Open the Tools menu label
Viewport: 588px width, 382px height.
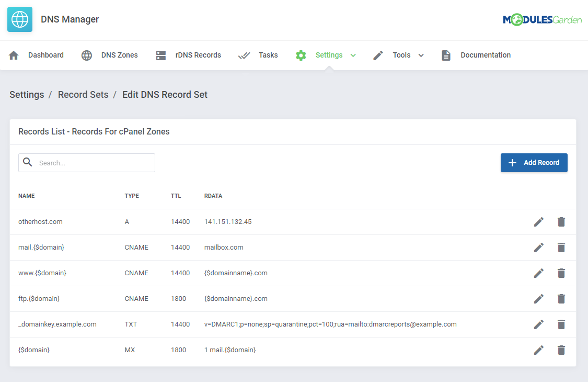point(401,55)
